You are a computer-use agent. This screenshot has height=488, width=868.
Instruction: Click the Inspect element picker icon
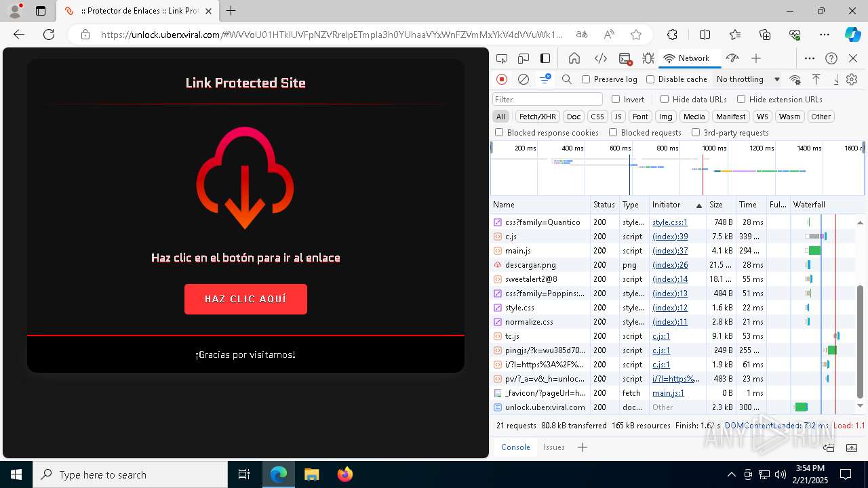pos(502,58)
